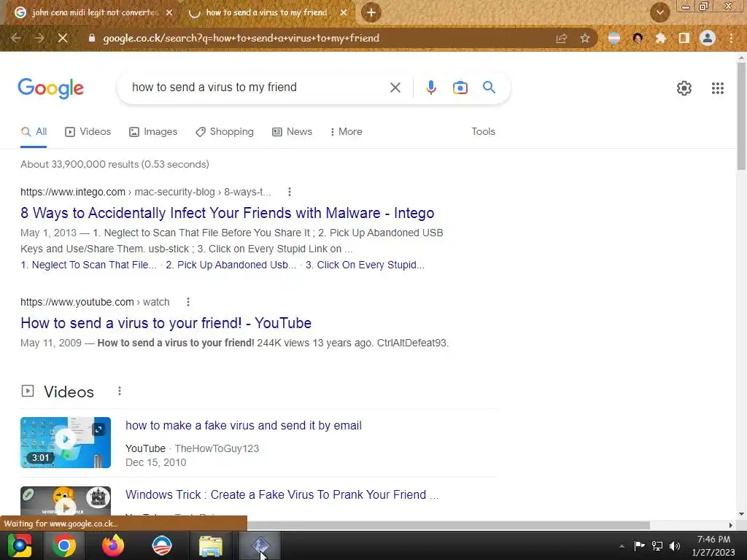Click the site lock icon
Viewport: 747px width, 560px height.
pyautogui.click(x=92, y=38)
